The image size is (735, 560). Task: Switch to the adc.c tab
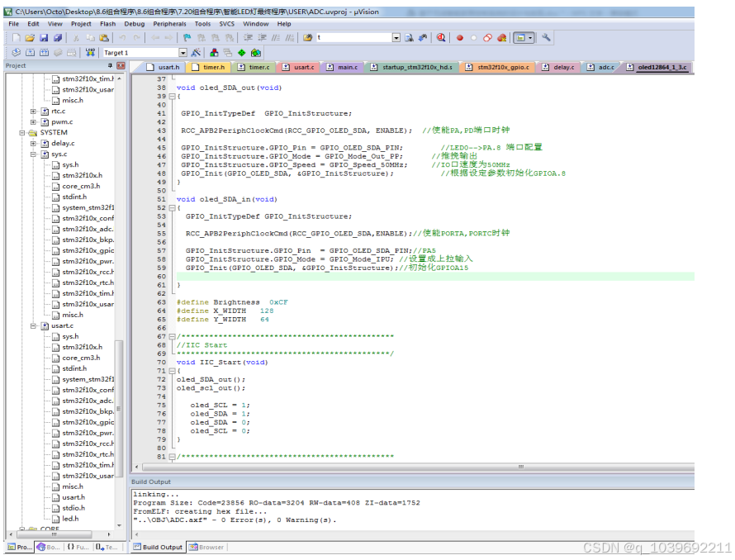point(601,68)
